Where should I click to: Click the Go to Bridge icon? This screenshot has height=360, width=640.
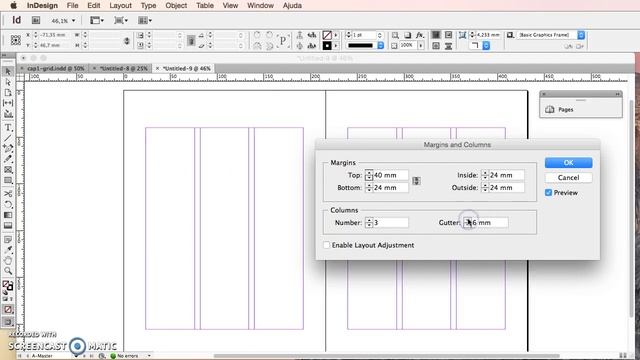36,20
